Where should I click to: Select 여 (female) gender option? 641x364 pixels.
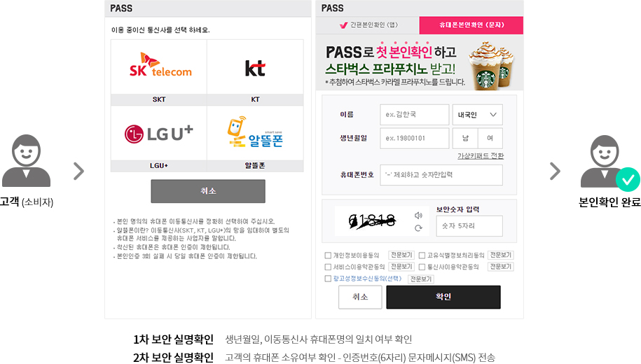490,138
